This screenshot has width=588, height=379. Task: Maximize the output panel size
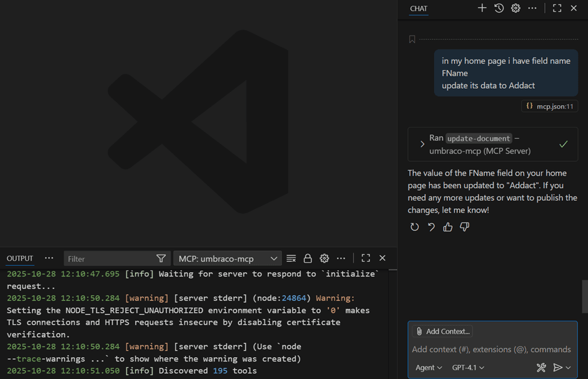point(366,258)
